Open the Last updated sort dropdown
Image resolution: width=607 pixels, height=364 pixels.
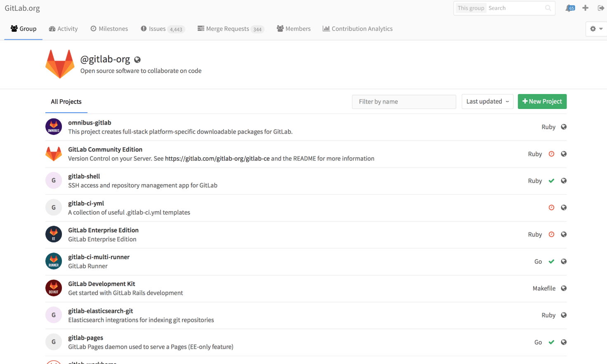(x=487, y=102)
